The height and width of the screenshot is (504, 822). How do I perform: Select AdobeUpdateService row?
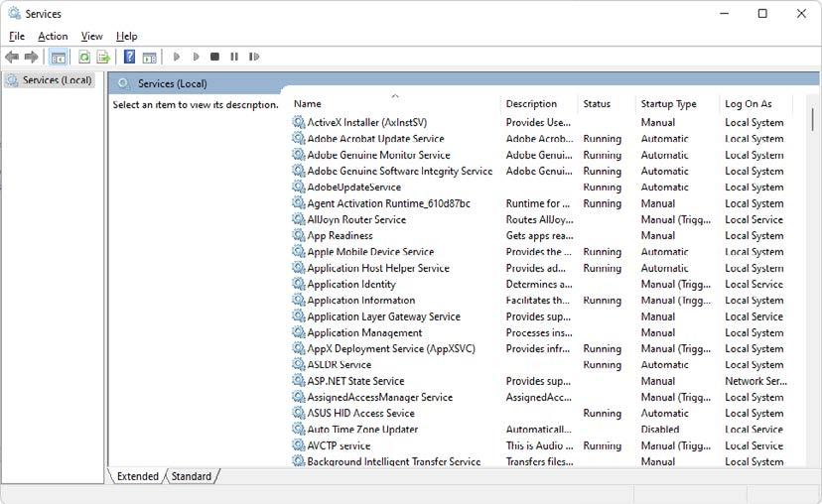[x=353, y=188]
